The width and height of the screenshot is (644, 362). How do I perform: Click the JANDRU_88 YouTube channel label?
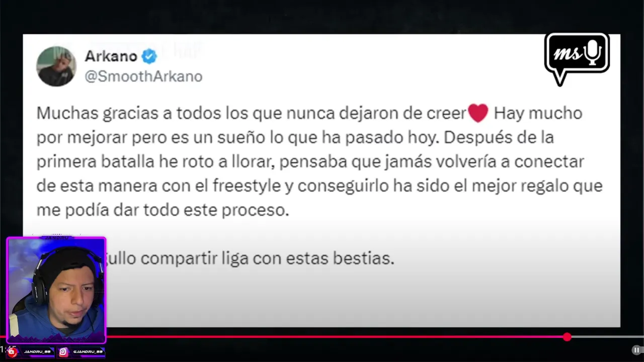point(37,352)
